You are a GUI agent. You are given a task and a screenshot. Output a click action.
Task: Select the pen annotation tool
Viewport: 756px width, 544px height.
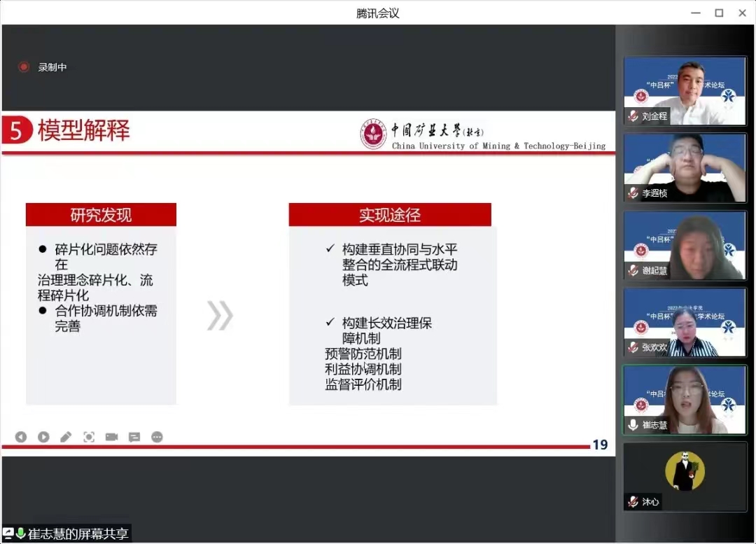tap(66, 437)
